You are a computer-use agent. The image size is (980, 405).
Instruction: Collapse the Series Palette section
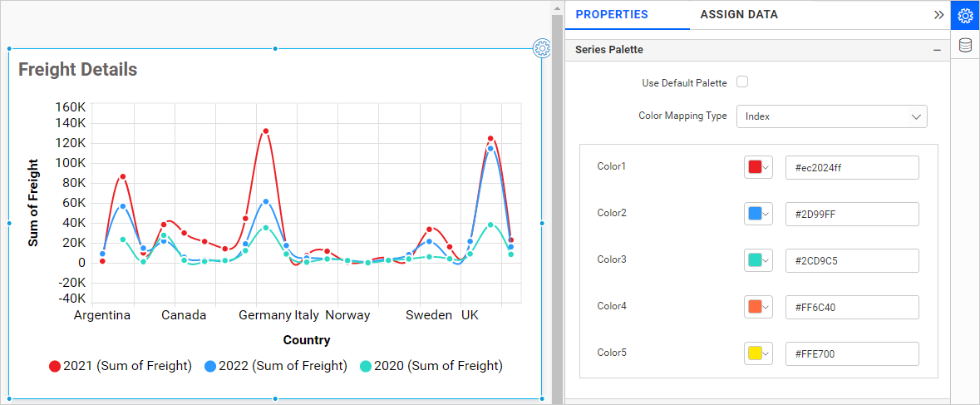point(937,51)
